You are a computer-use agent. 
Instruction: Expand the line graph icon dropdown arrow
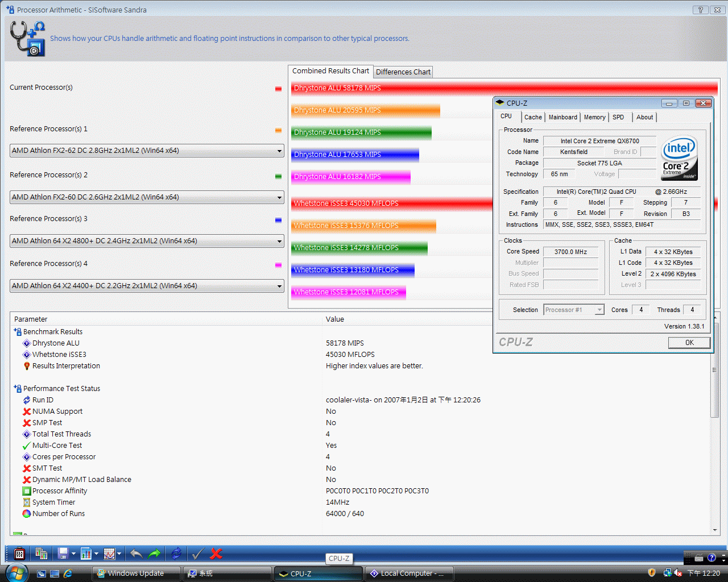coord(119,554)
